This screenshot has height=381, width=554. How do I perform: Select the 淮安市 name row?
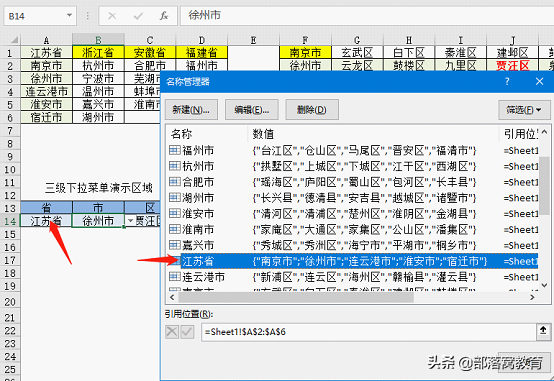tap(352, 213)
